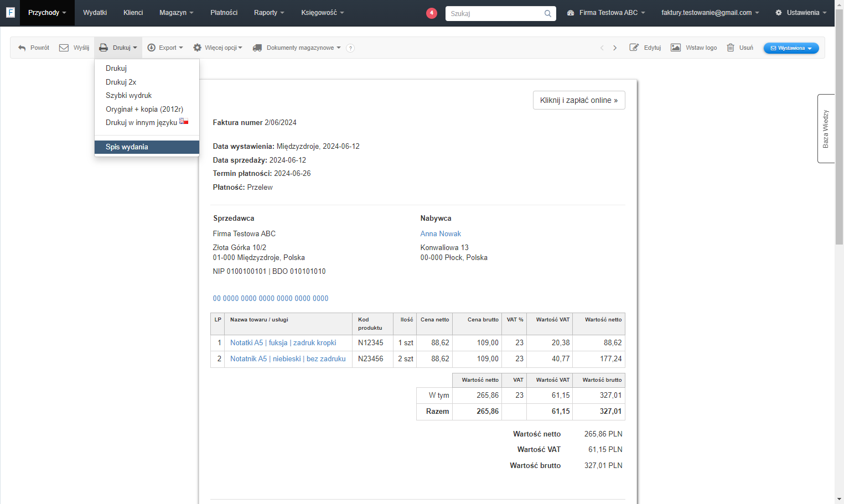The height and width of the screenshot is (504, 844).
Task: Click the Export download icon
Action: pos(151,48)
